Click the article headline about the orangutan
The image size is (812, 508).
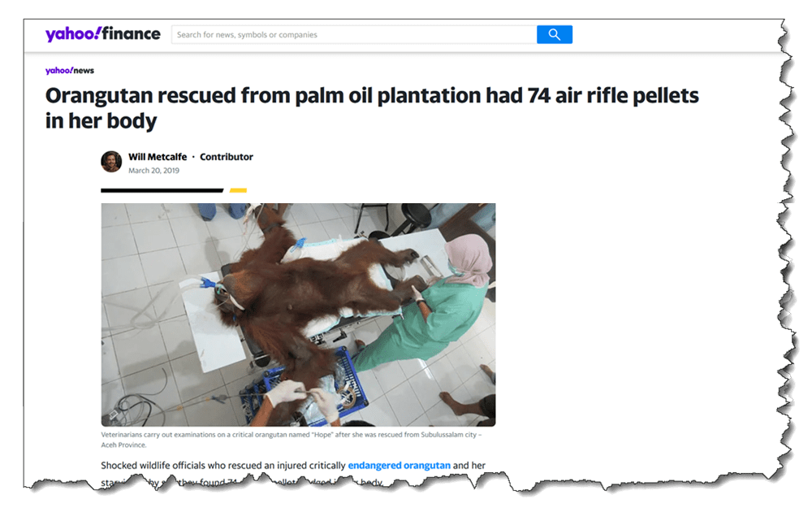tap(371, 108)
